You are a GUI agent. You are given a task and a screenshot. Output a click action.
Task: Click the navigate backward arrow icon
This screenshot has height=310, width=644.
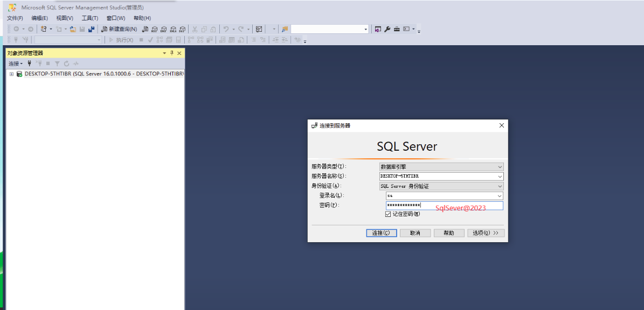[16, 29]
